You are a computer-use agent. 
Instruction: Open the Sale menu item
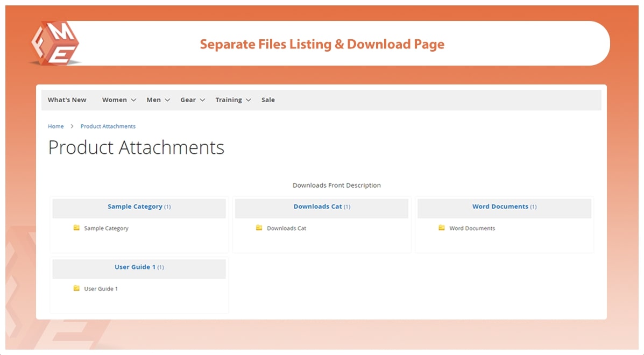point(268,100)
